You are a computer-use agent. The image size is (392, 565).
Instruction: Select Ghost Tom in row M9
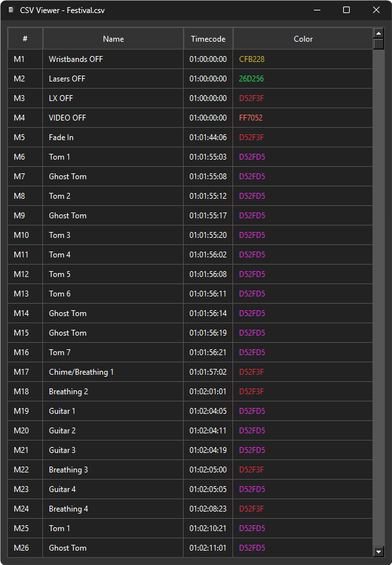113,216
